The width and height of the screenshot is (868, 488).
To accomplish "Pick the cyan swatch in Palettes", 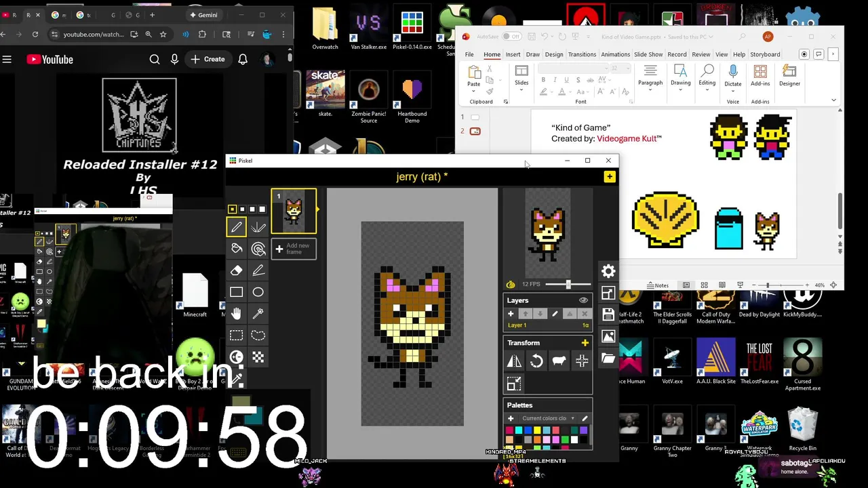I will pos(519,430).
